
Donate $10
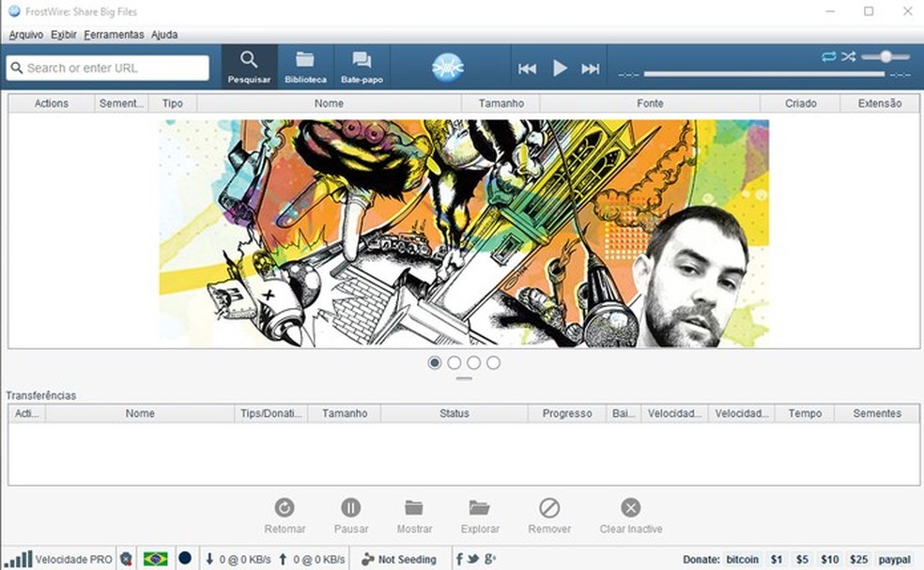click(830, 560)
